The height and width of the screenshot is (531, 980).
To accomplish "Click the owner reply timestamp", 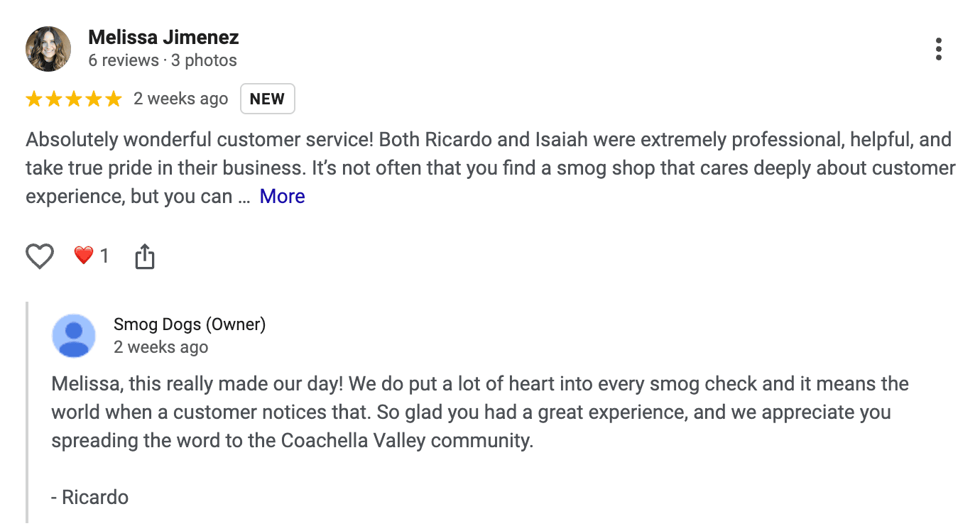I will tap(161, 347).
